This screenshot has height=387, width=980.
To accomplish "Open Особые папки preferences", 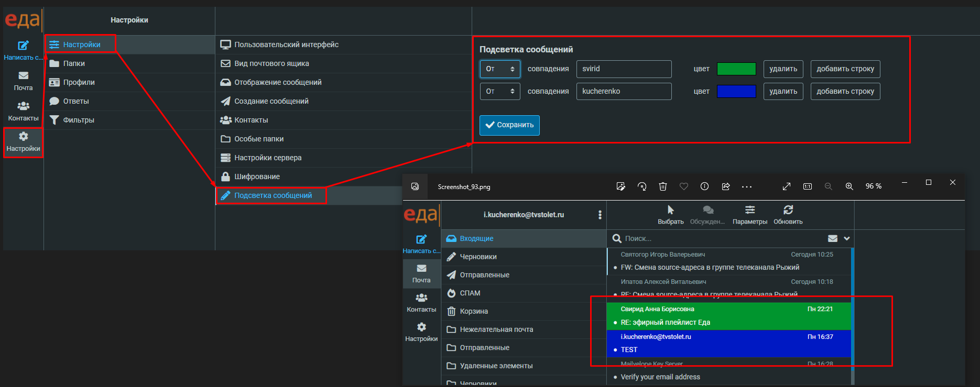I will pyautogui.click(x=343, y=139).
